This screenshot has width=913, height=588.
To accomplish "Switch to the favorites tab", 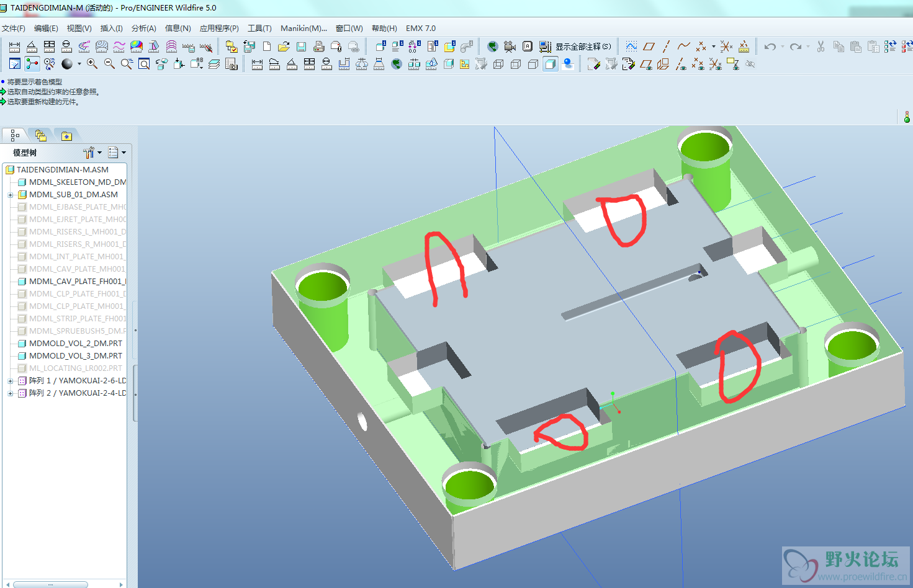I will (x=66, y=136).
